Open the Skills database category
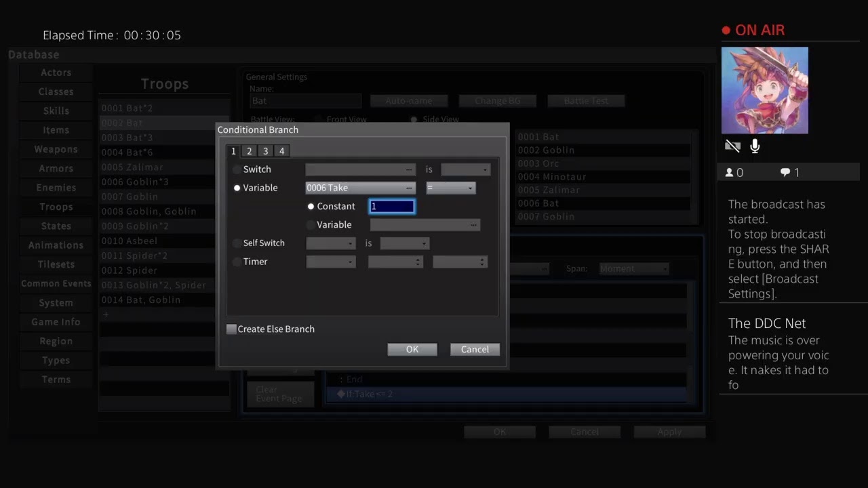Screen dimensions: 868x488 (56, 110)
